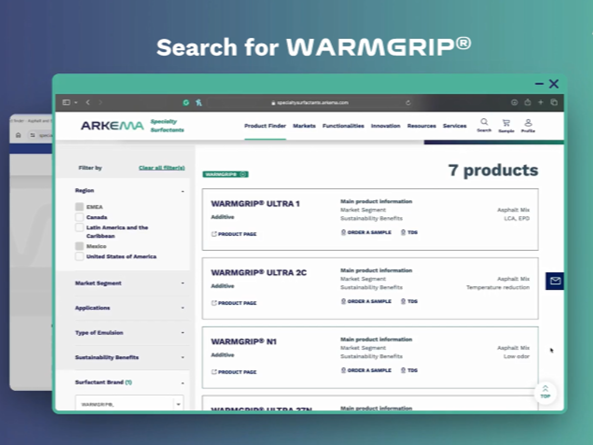Open the Markets menu
Viewport: 593px width, 445px height.
304,126
